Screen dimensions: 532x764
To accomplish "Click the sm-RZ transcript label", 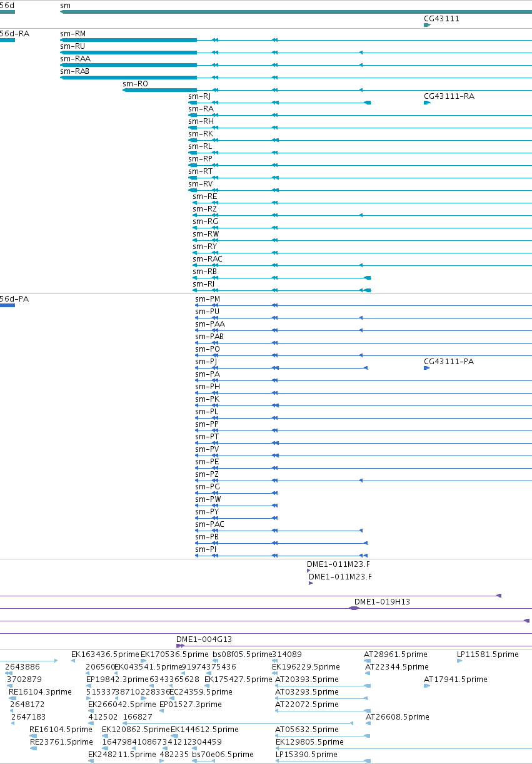I will click(x=205, y=209).
